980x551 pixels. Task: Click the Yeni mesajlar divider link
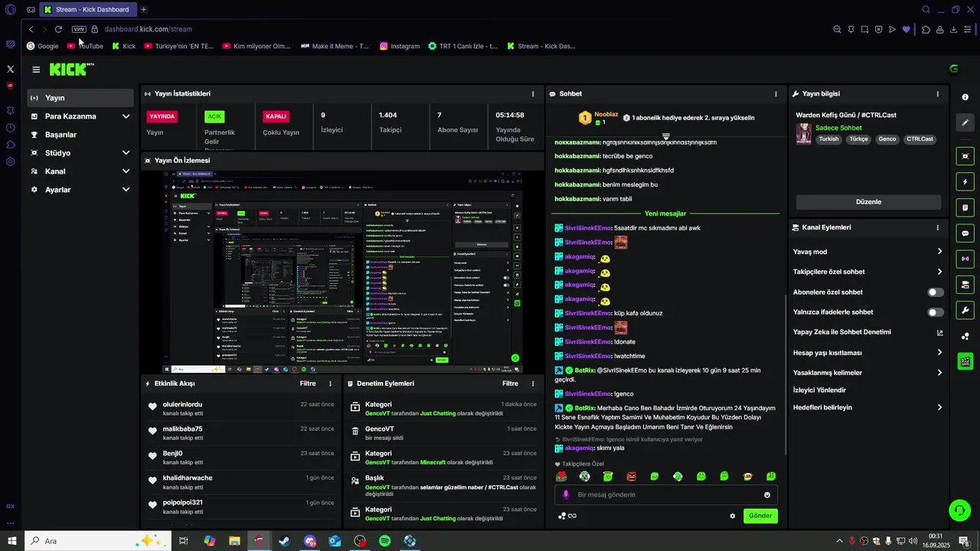coord(665,214)
